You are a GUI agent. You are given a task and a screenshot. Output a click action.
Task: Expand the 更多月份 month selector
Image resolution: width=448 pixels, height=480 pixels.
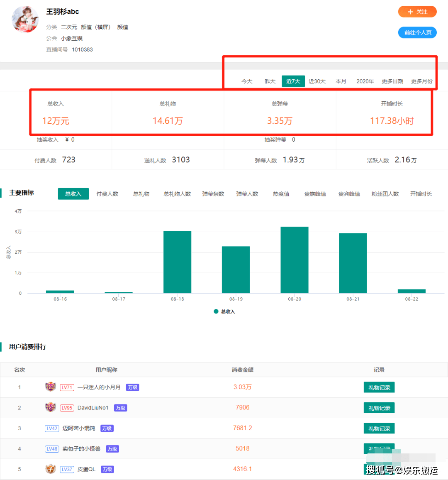tap(421, 81)
